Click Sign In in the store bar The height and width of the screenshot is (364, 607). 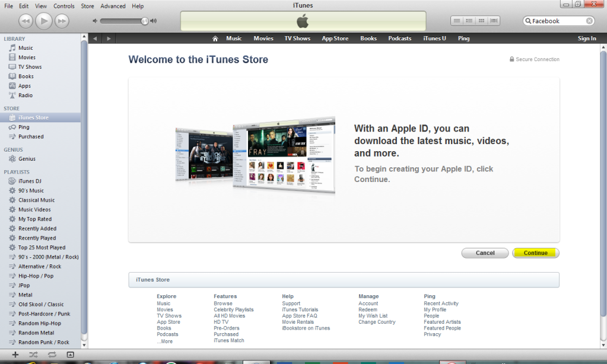pos(587,39)
